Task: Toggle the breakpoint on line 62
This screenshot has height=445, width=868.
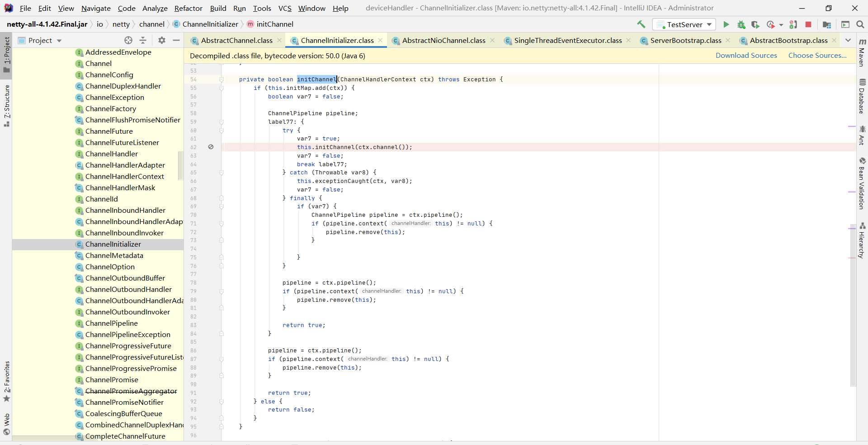Action: (211, 147)
